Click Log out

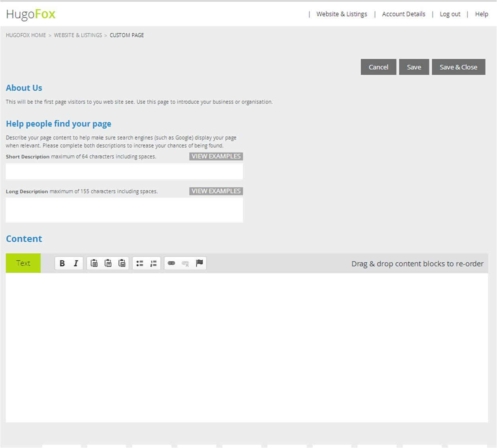pyautogui.click(x=450, y=14)
